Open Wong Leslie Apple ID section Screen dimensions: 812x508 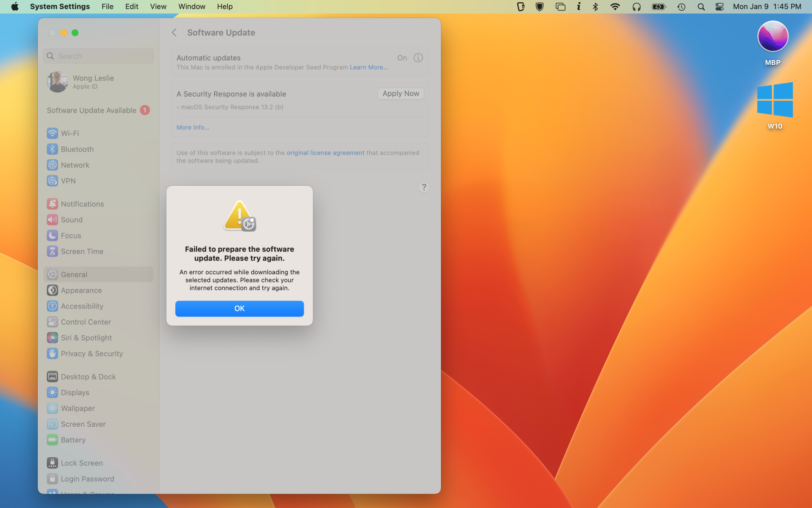click(93, 82)
